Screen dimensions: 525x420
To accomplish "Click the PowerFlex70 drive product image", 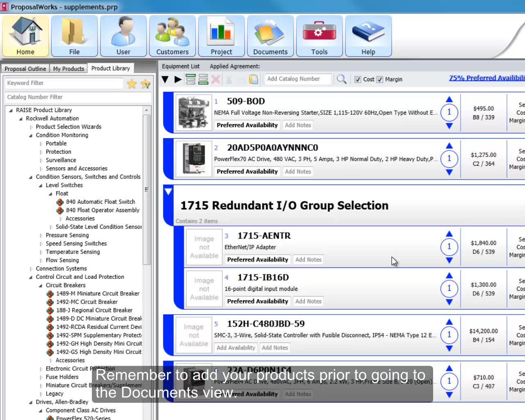I will pos(194,159).
